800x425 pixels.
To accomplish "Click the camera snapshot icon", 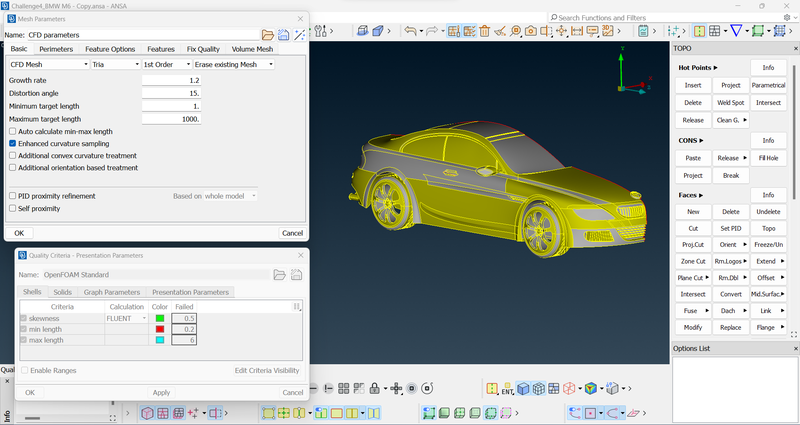I will [x=531, y=31].
